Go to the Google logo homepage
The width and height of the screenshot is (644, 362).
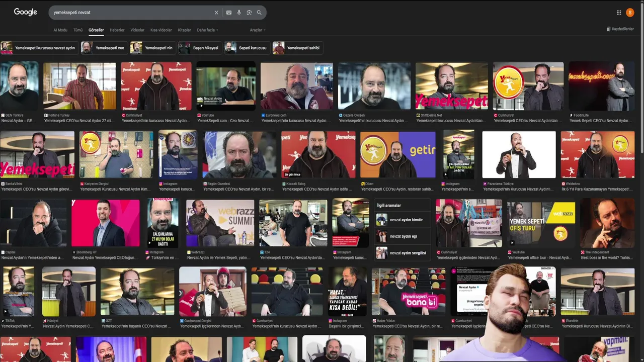(x=26, y=12)
